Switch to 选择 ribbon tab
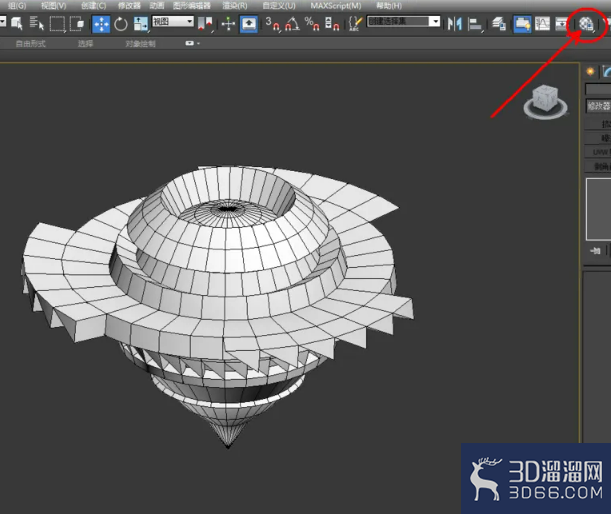 pos(85,44)
